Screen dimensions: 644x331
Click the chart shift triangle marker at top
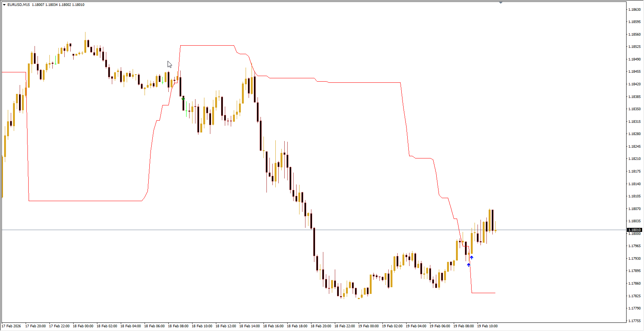coord(501,3)
